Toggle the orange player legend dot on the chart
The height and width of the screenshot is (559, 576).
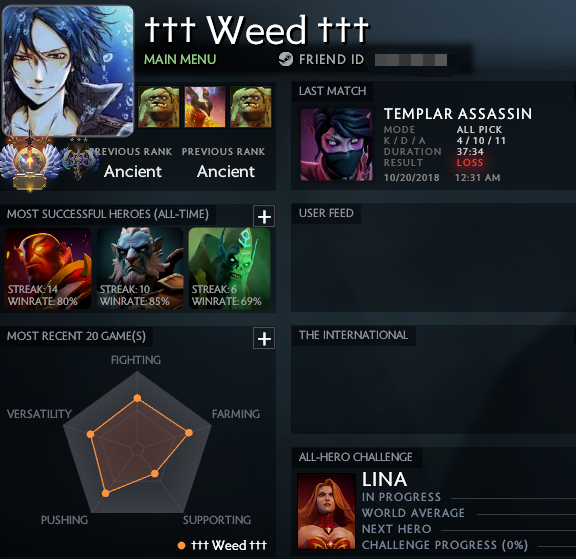(x=181, y=545)
